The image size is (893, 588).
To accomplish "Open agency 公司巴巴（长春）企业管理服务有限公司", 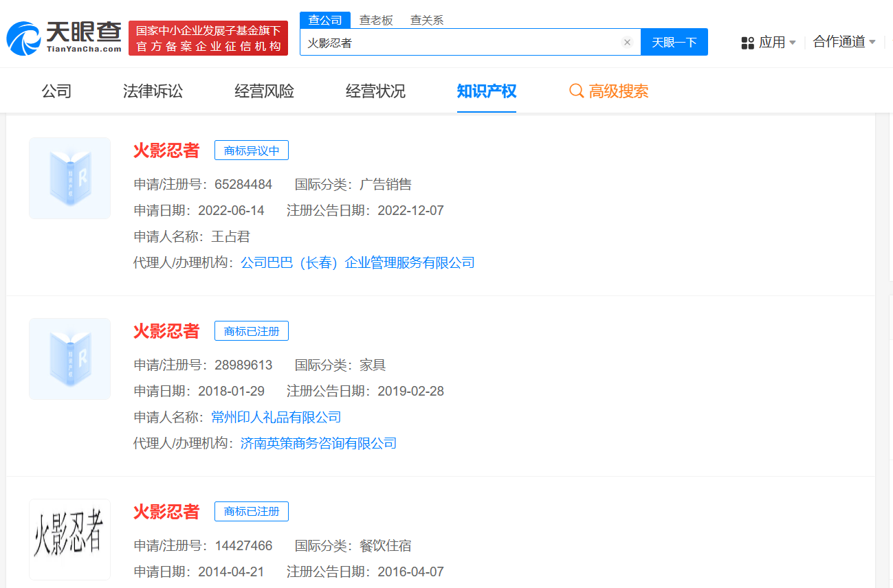I will coord(357,262).
